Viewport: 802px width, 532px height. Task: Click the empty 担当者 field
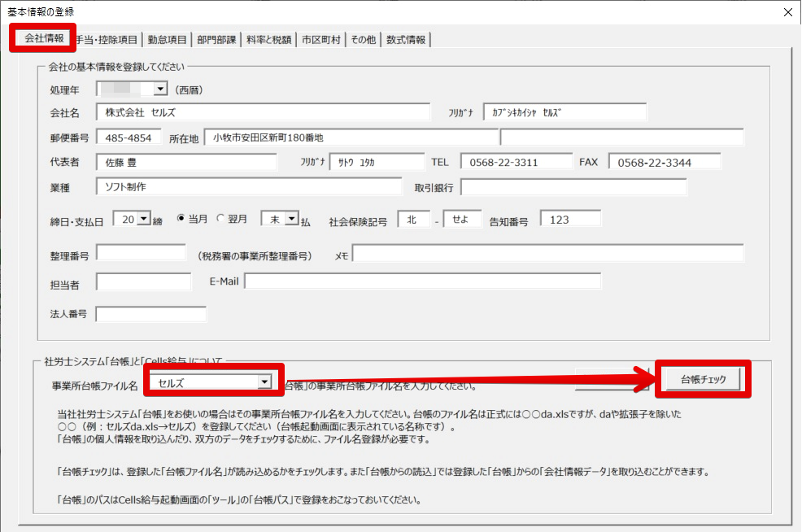tap(144, 281)
